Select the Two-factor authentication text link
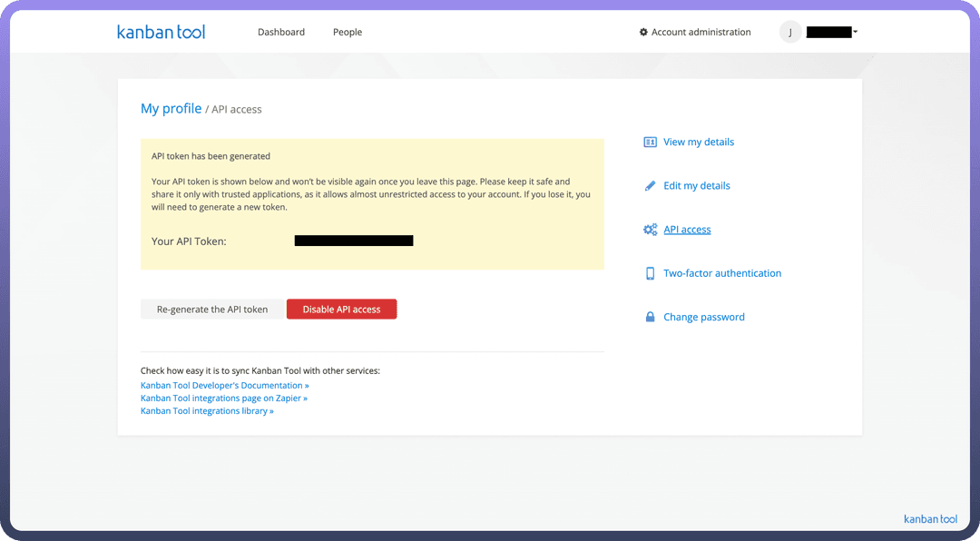The height and width of the screenshot is (541, 980). pos(722,273)
